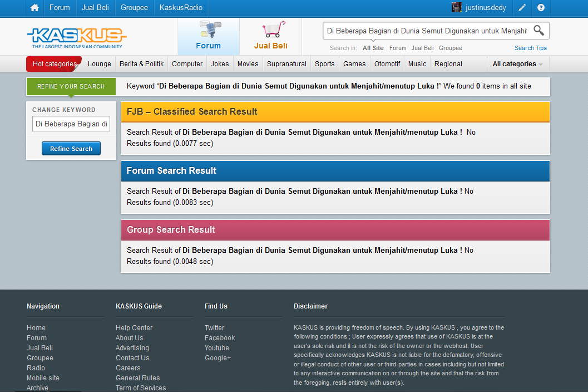Open the footer Jual Beli link
Viewport: 588px width, 392px height.
coord(39,348)
